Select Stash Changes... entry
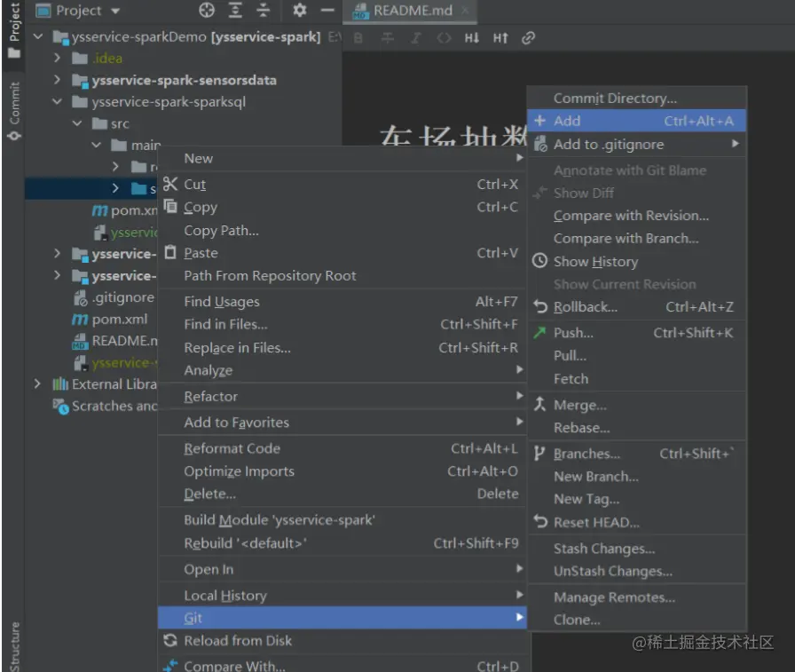Viewport: 795px width, 672px height. (x=637, y=549)
